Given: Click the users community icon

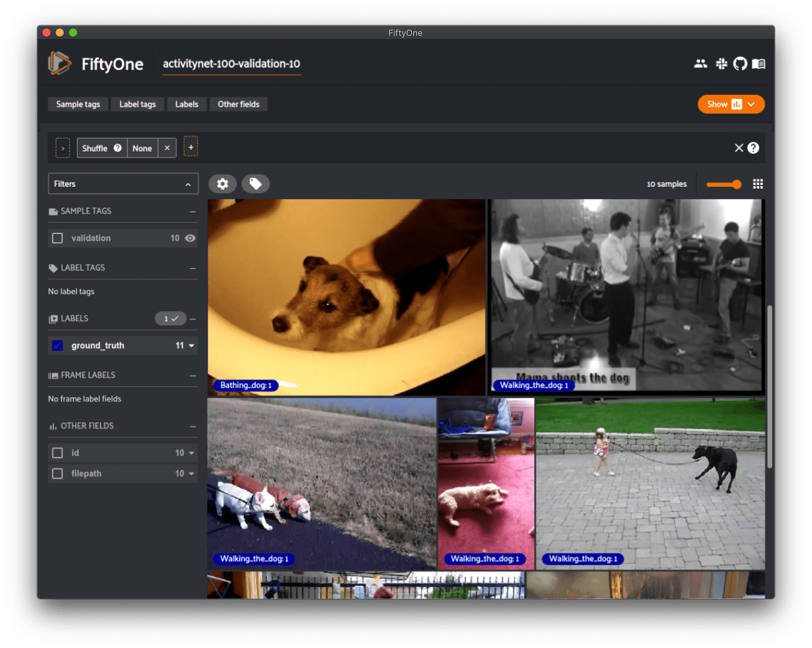Looking at the screenshot, I should point(700,63).
